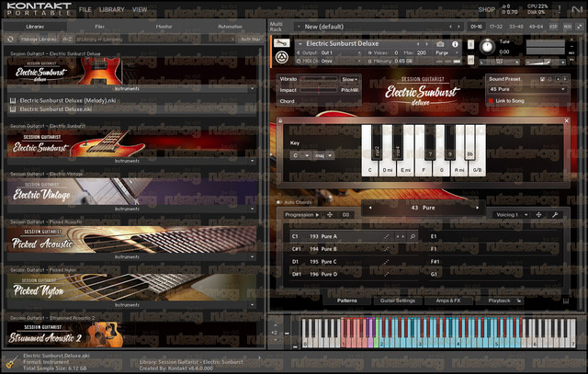
Task: Expand Electric Vintage Instruments arrow
Action: (252, 209)
